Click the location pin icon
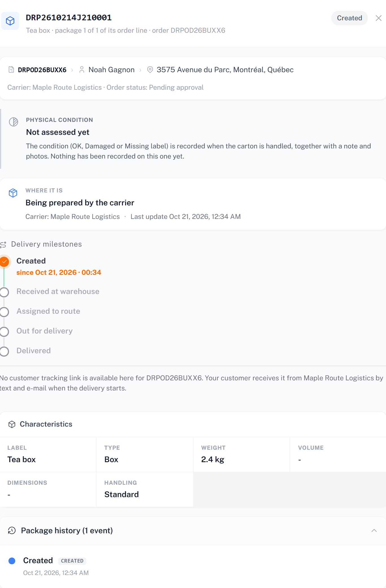Viewport: 386px width, 588px height. point(150,70)
